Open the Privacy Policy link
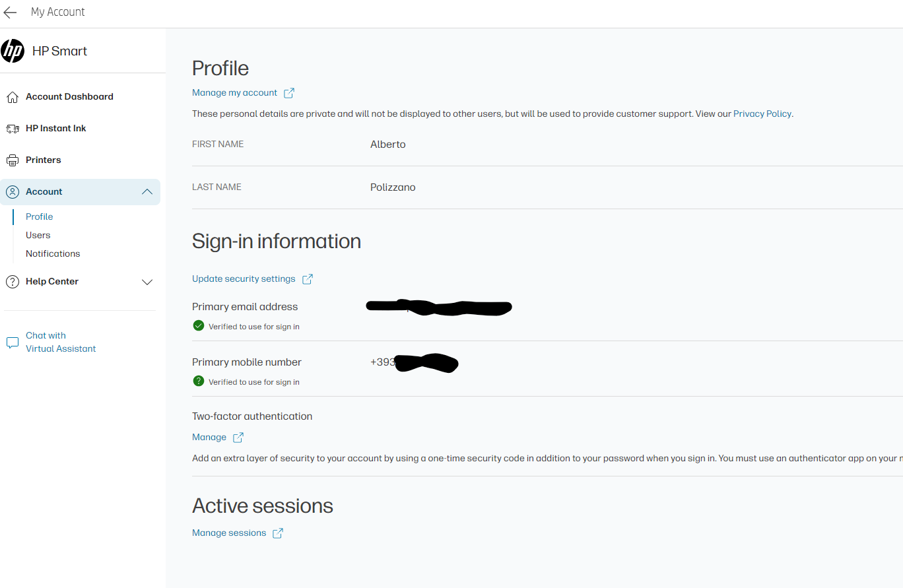 click(762, 114)
